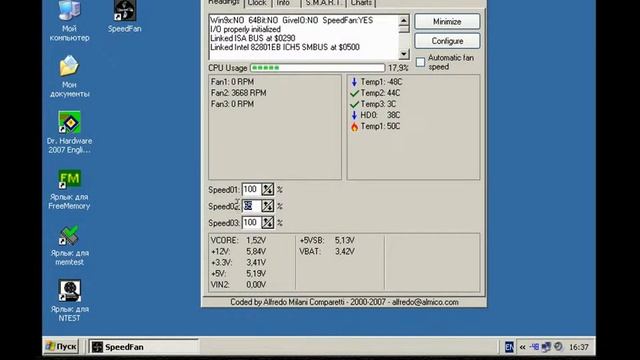Click the Speed03 percentage input field
This screenshot has height=360, width=640.
[x=251, y=223]
